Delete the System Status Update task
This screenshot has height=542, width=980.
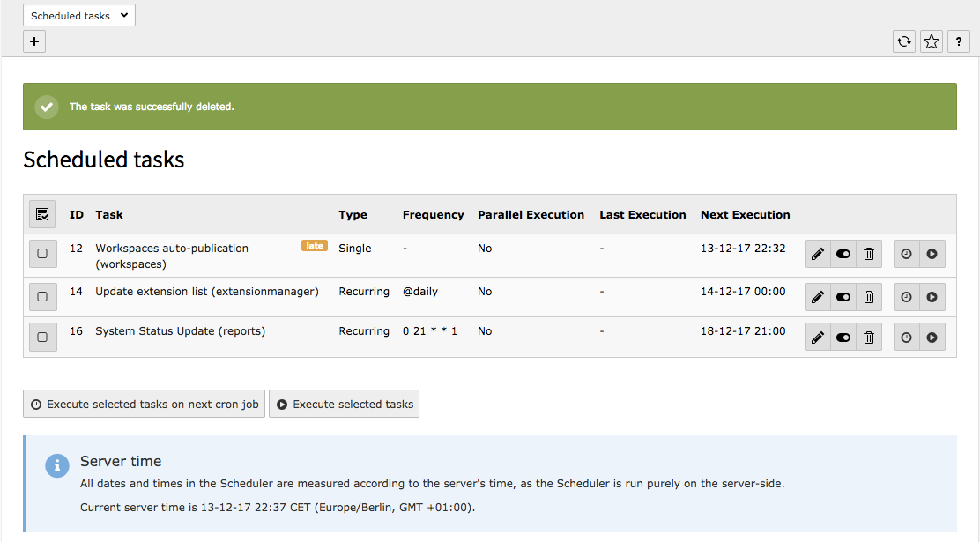coord(869,338)
